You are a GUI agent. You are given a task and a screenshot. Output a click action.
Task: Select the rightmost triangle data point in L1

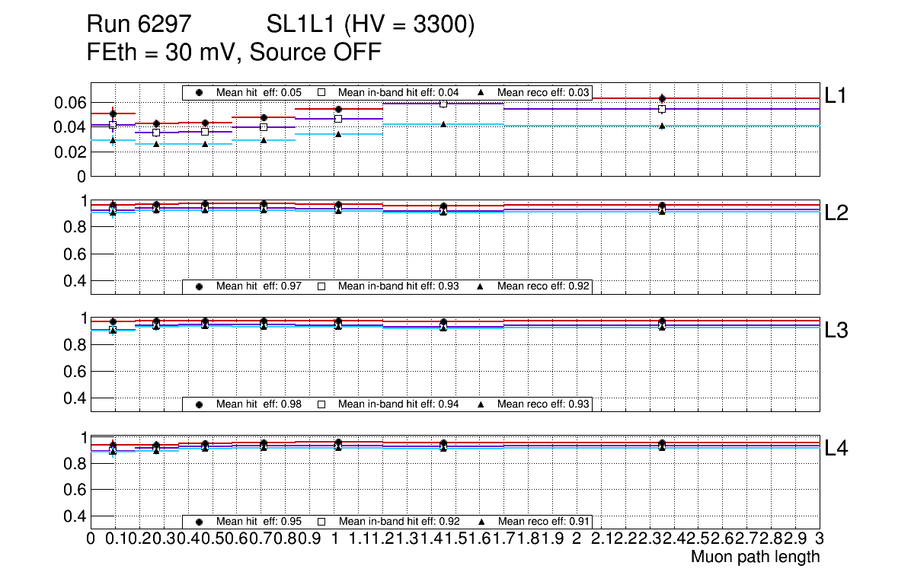click(x=662, y=126)
